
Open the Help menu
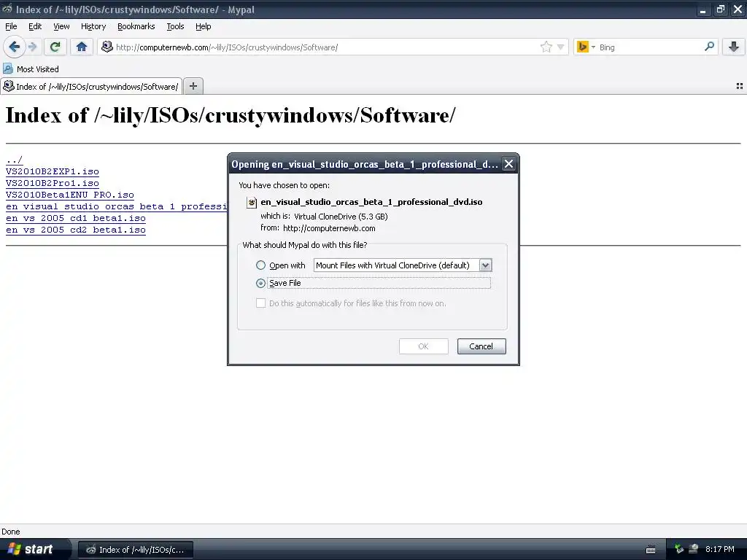[203, 26]
